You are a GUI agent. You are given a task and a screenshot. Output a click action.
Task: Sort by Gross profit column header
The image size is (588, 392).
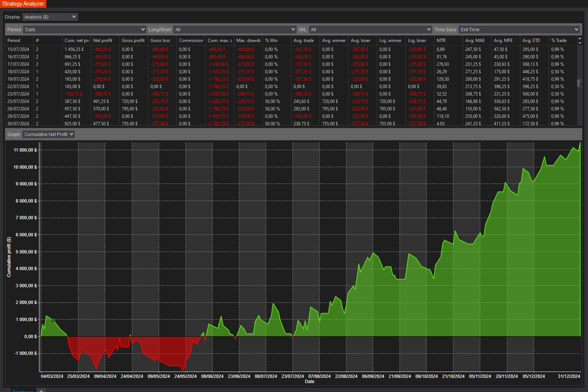coord(134,41)
